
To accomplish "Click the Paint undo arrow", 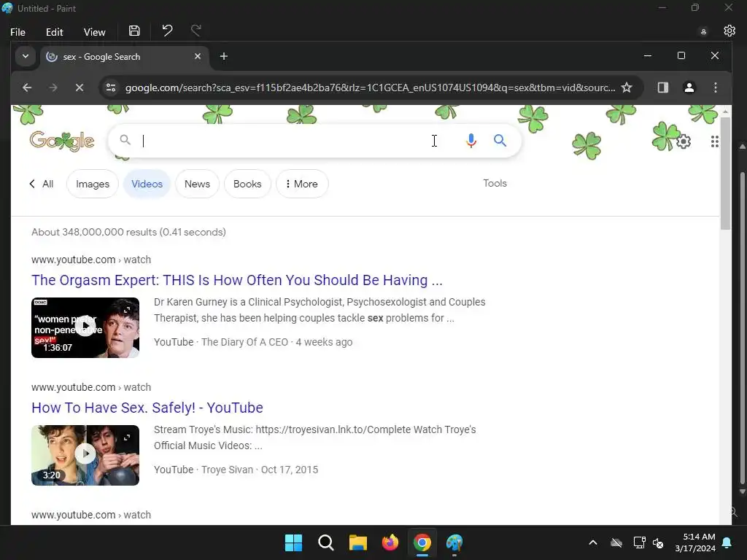I will pos(167,31).
